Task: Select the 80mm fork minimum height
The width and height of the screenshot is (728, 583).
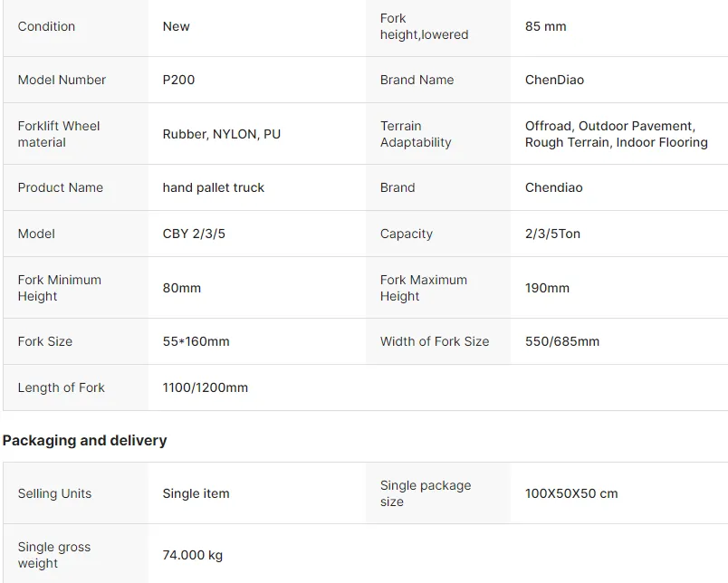Action: pyautogui.click(x=181, y=288)
